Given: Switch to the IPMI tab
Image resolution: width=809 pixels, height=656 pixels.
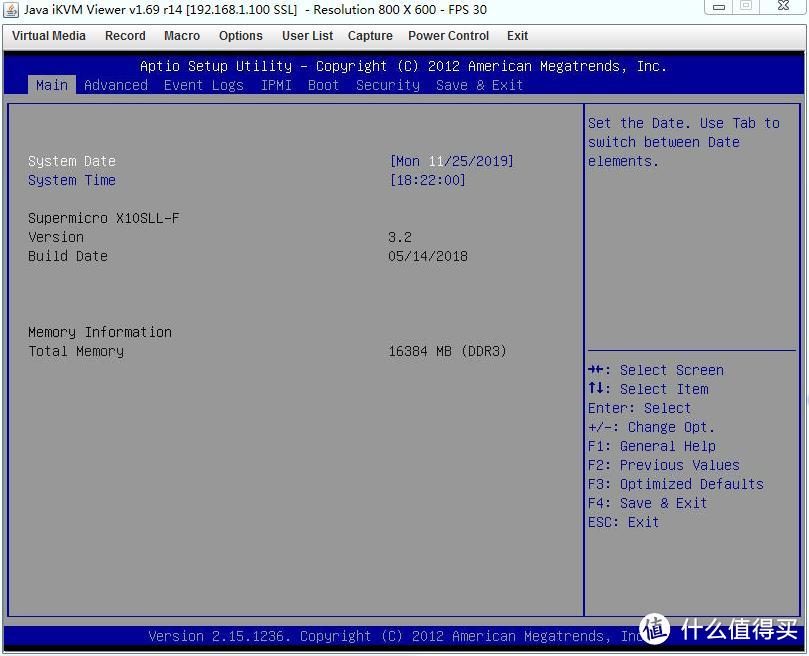Looking at the screenshot, I should click(276, 85).
